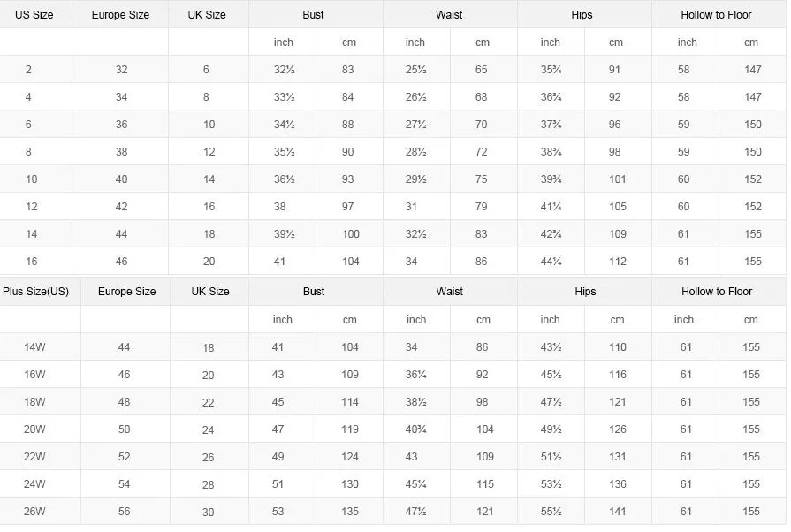791x532 pixels.
Task: Click the 100 cm bust cell for US size 14
Action: (x=351, y=234)
